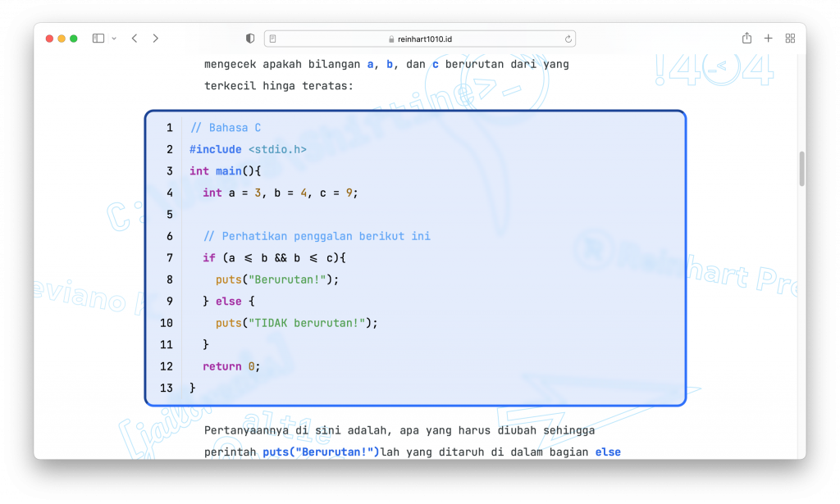The width and height of the screenshot is (840, 504).
Task: Show the tab overview grid
Action: pyautogui.click(x=790, y=39)
